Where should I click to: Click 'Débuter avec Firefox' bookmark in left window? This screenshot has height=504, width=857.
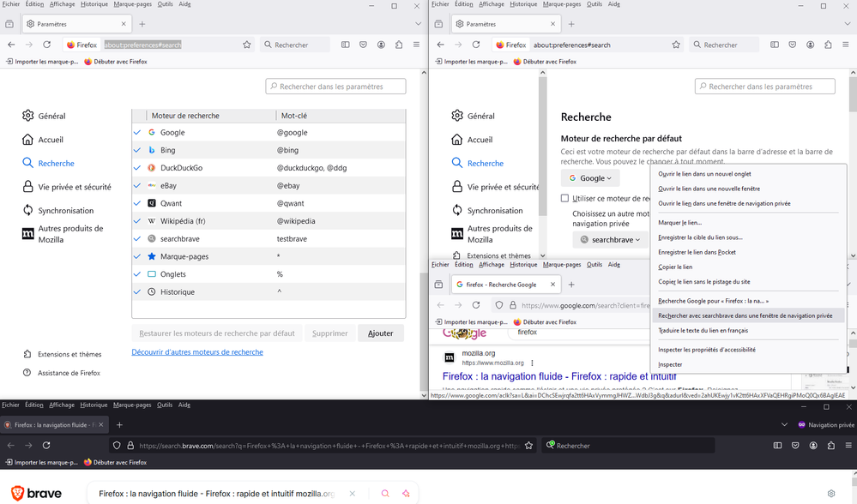point(115,62)
